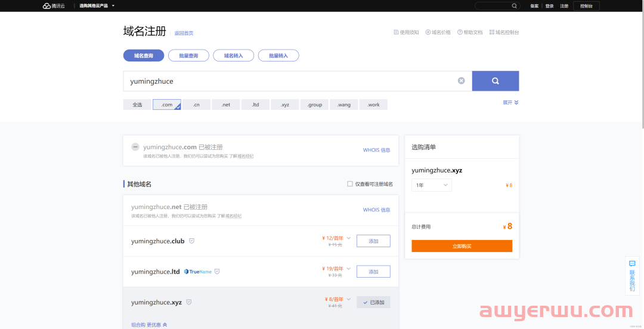Add yumingzhuce.ltd with 添加 button
Image resolution: width=644 pixels, height=329 pixels.
click(x=373, y=272)
